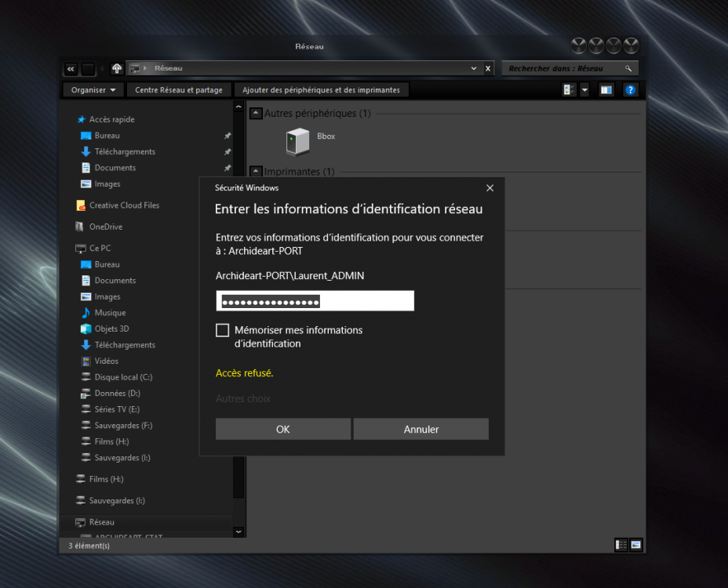Switch to large icons view in status bar
The width and height of the screenshot is (728, 588).
tap(636, 545)
